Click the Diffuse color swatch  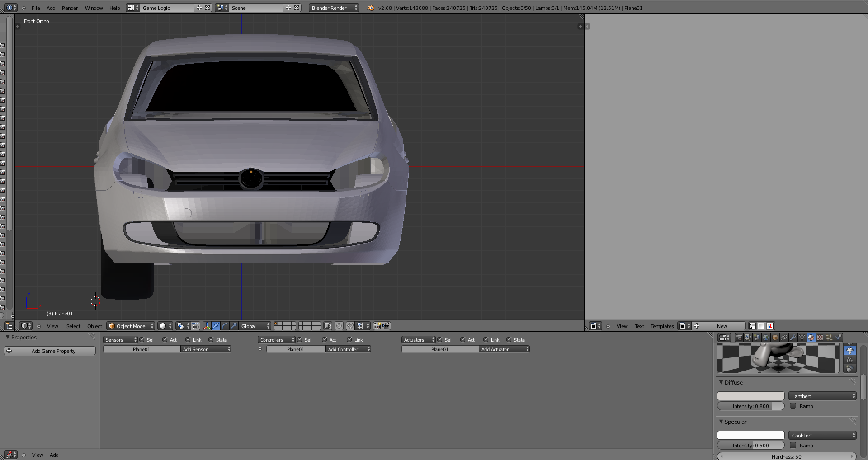[751, 396]
